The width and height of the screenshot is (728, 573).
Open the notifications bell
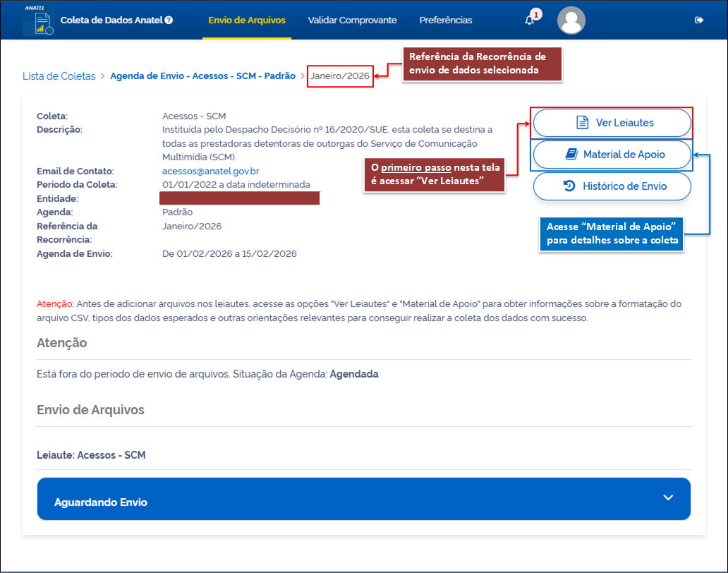pos(529,20)
